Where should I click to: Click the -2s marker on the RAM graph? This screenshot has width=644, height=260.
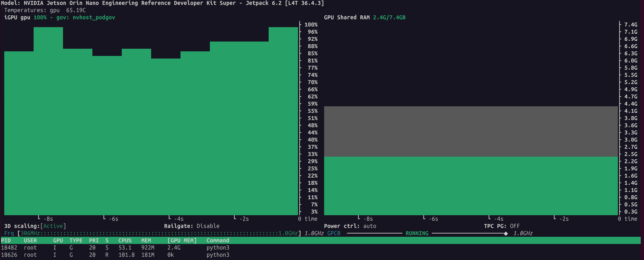coord(564,219)
